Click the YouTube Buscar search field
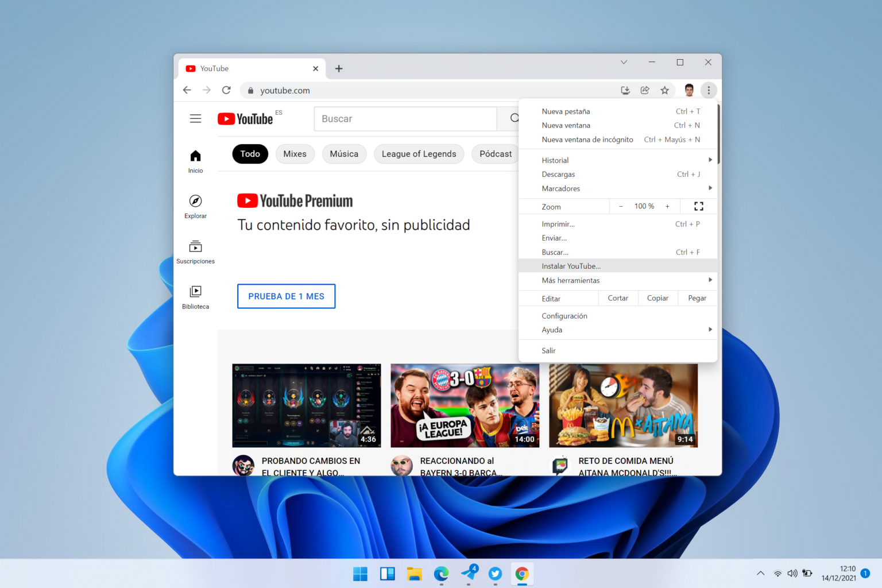882x588 pixels. coord(405,119)
